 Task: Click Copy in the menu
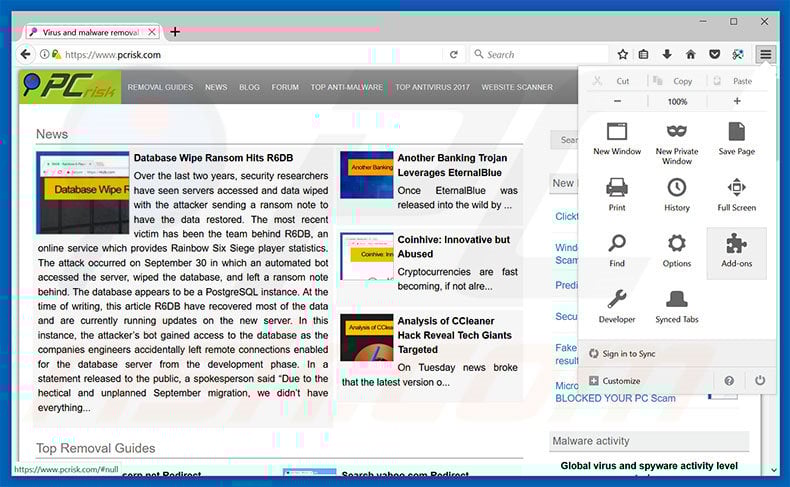[673, 81]
